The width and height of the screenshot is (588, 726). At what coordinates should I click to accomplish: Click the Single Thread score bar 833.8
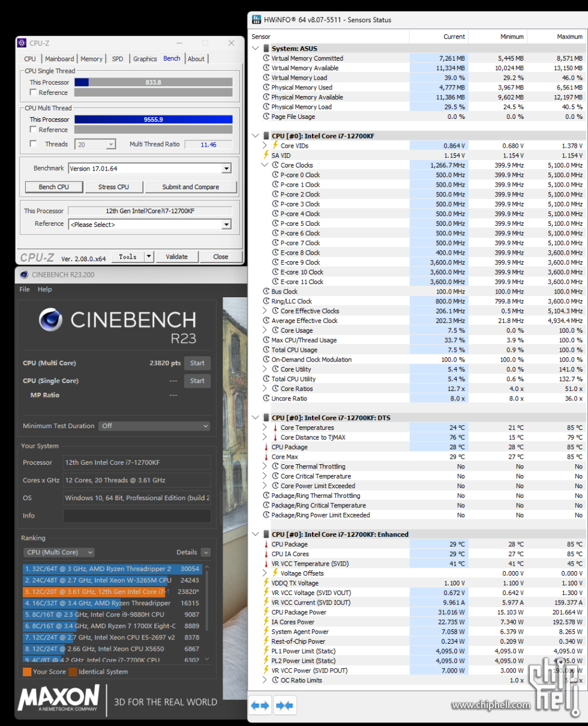(153, 82)
